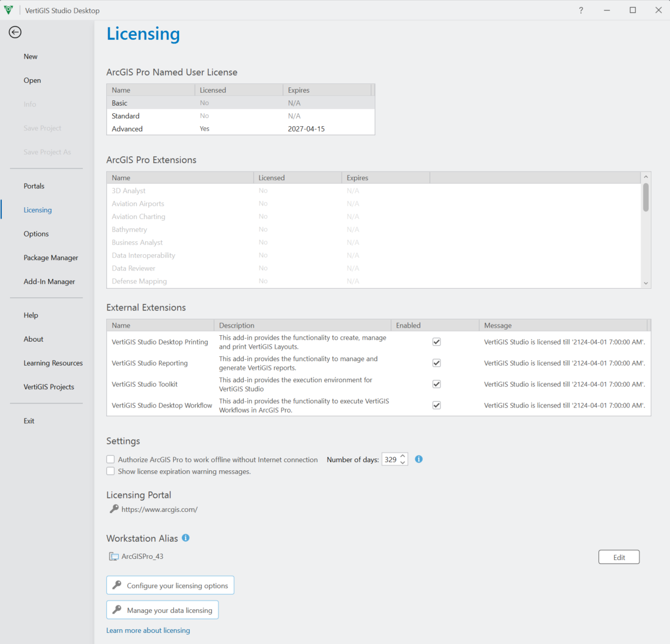Viewport: 670px width, 644px height.
Task: Click the back arrow icon
Action: [x=15, y=32]
